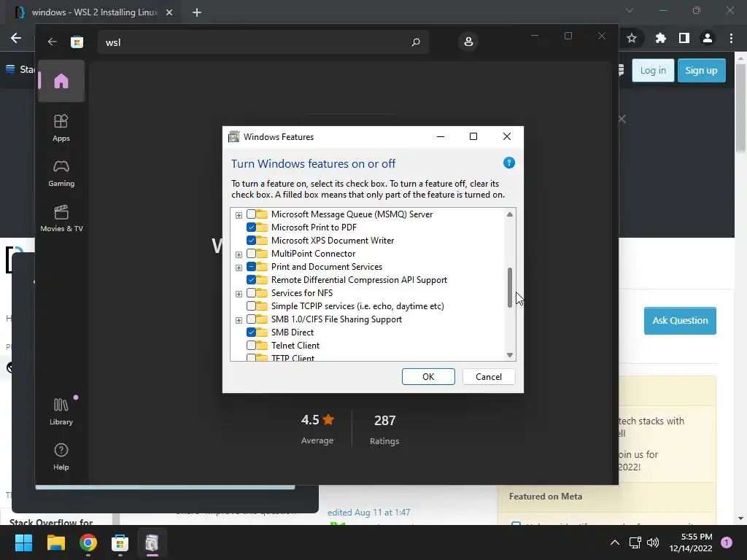Screen dimensions: 747x560
Task: Click Microsoft Store taskbar icon
Action: click(x=120, y=542)
